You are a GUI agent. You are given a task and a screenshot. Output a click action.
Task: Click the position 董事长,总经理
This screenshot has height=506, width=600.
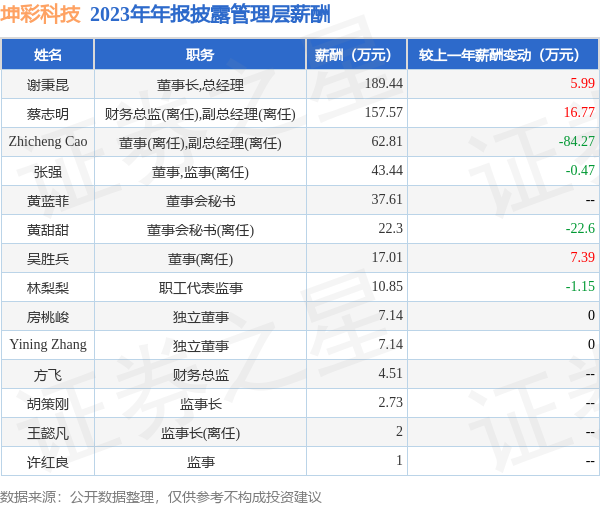(x=200, y=85)
